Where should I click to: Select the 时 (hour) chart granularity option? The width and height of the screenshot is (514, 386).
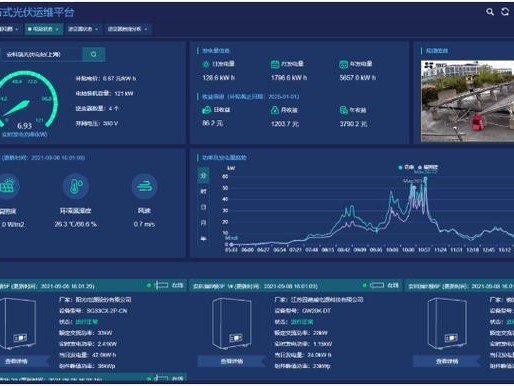pos(203,191)
